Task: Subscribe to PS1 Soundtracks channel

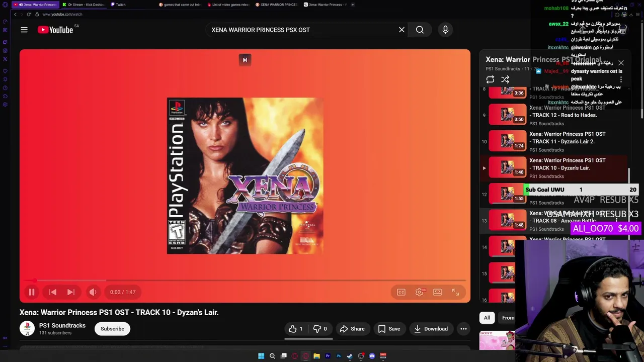Action: tap(112, 329)
